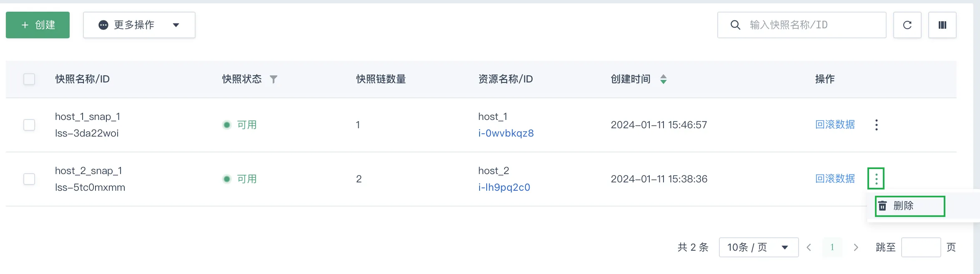Open the column settings icon

pyautogui.click(x=942, y=25)
